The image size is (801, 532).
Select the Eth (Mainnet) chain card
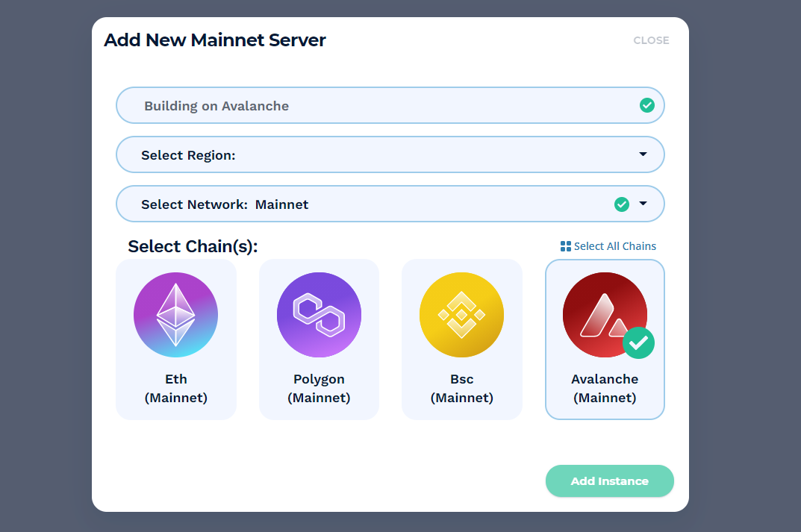tap(176, 339)
